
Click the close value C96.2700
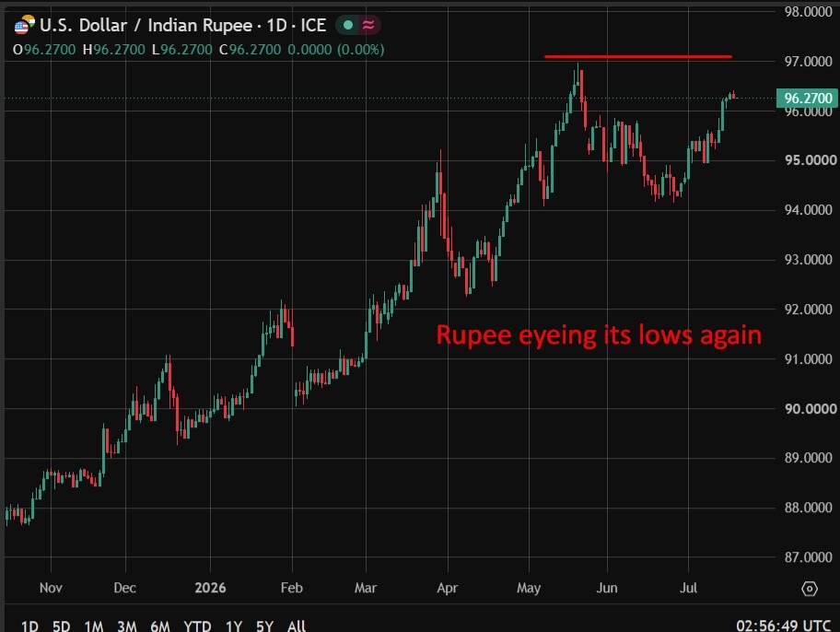click(x=250, y=50)
